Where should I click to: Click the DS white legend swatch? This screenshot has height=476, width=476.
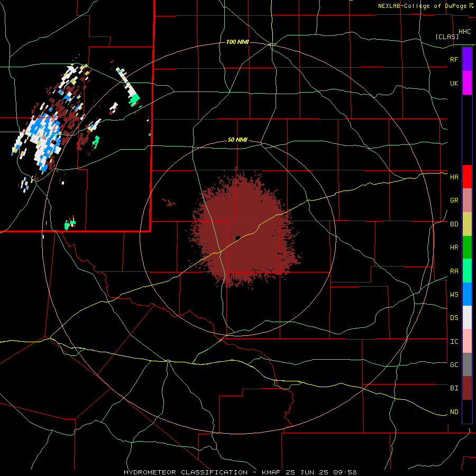(x=467, y=317)
